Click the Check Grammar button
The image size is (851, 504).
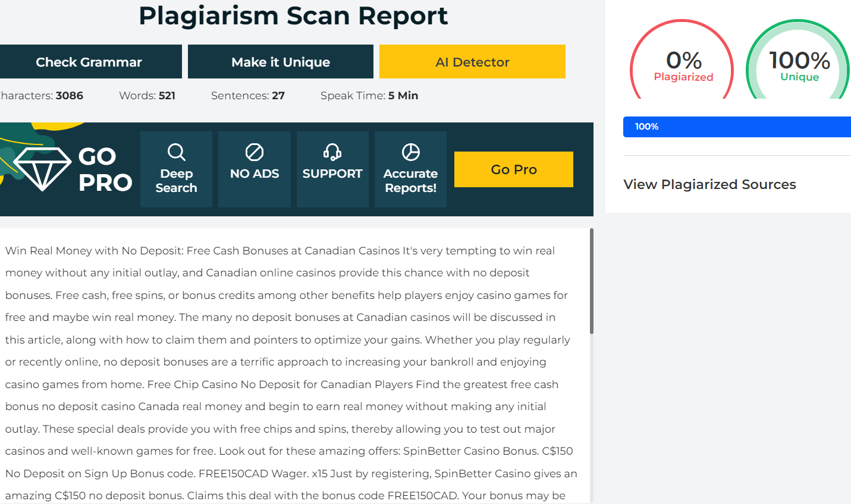[89, 62]
